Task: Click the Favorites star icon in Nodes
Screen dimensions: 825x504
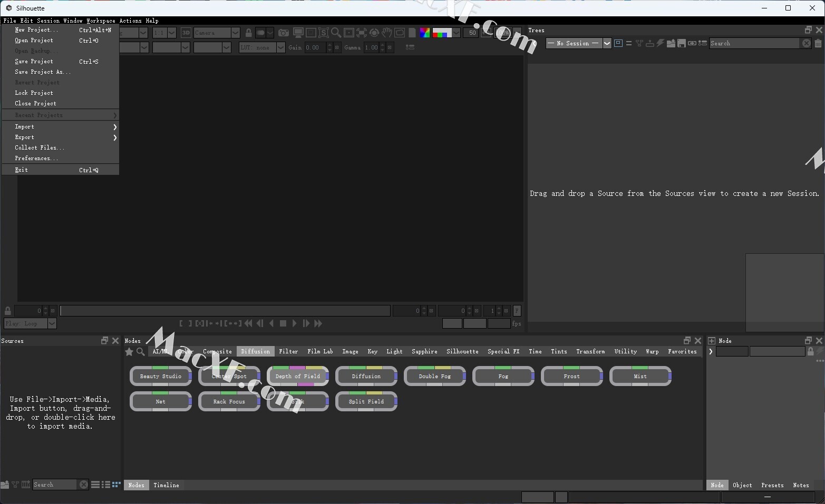Action: [129, 351]
